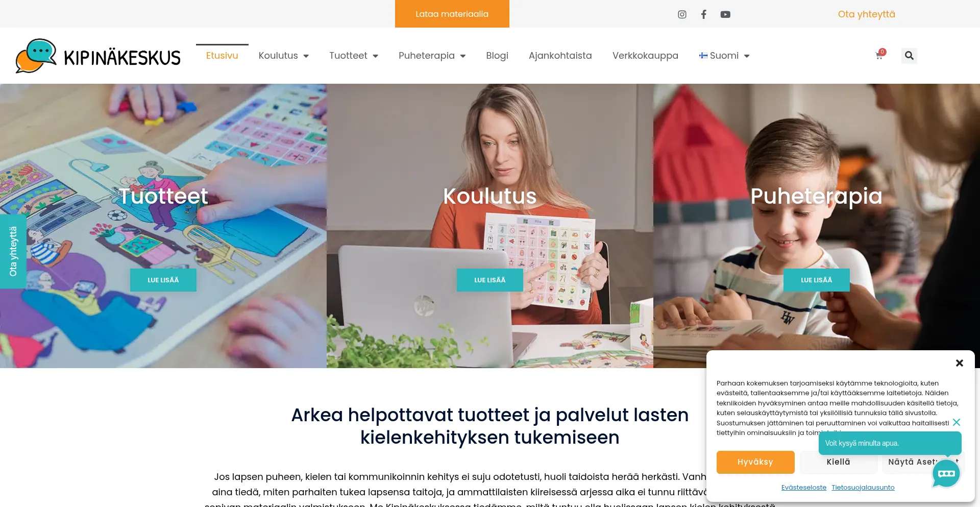The image size is (980, 507).
Task: Click the search magnifier icon
Action: click(909, 56)
